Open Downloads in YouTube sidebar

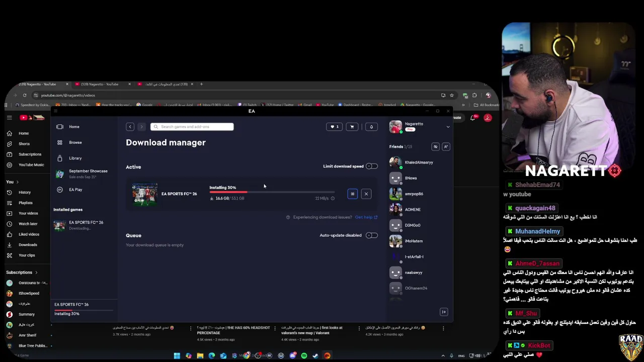28,245
